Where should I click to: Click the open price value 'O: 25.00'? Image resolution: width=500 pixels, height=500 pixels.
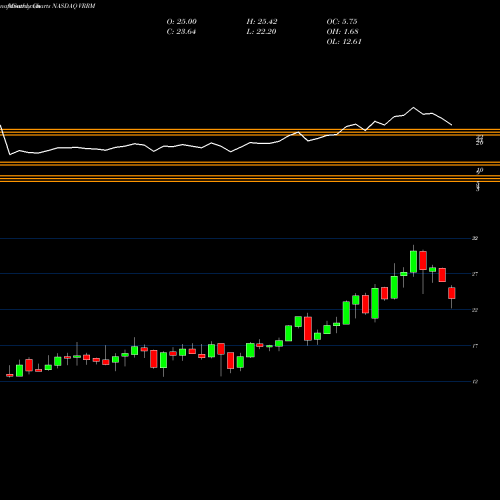(182, 22)
